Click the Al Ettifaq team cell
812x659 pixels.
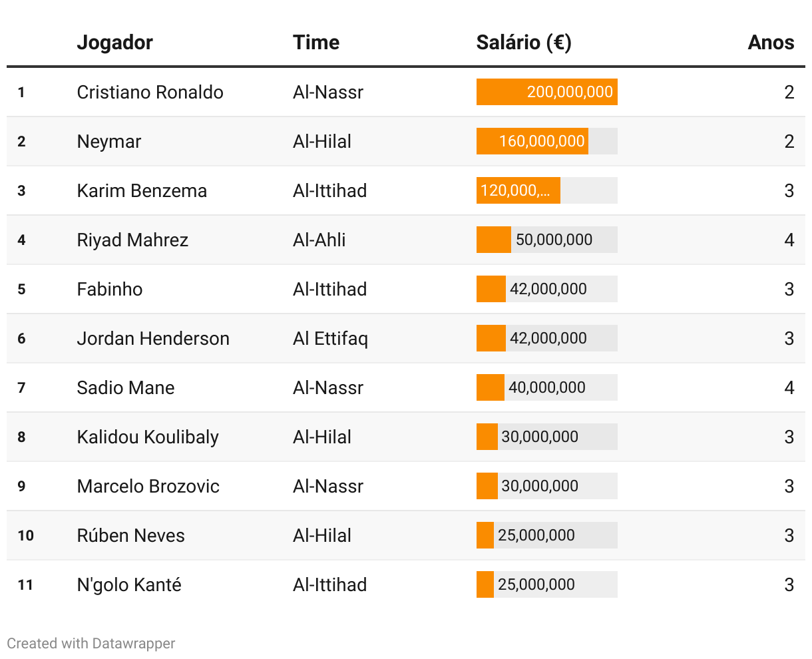pyautogui.click(x=330, y=338)
